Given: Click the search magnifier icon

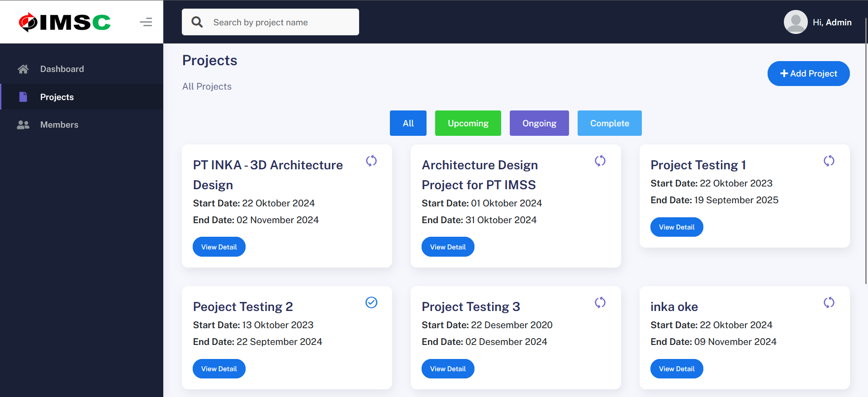Looking at the screenshot, I should (x=197, y=22).
